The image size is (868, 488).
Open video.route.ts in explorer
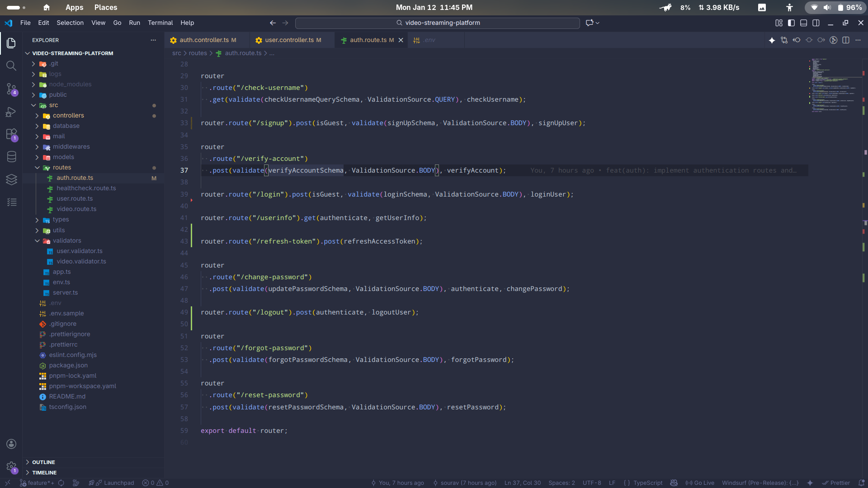76,209
